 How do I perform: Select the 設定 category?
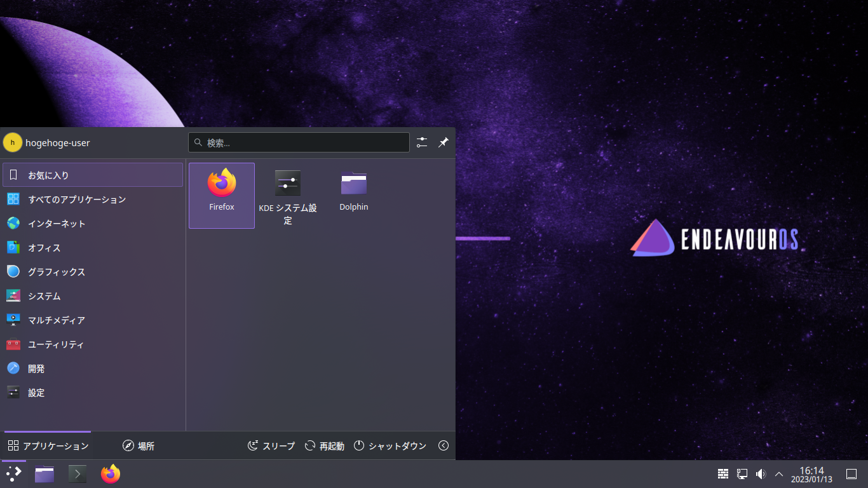93,392
